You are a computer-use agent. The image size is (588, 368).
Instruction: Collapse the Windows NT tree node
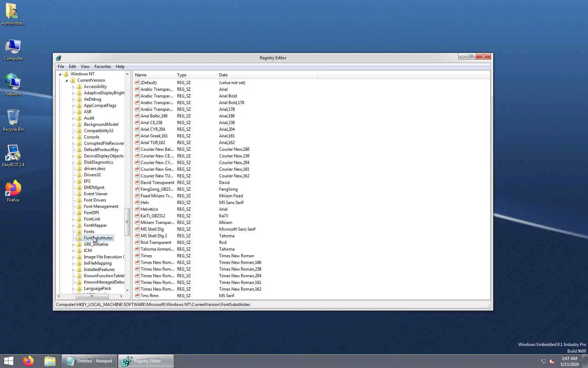[x=60, y=74]
